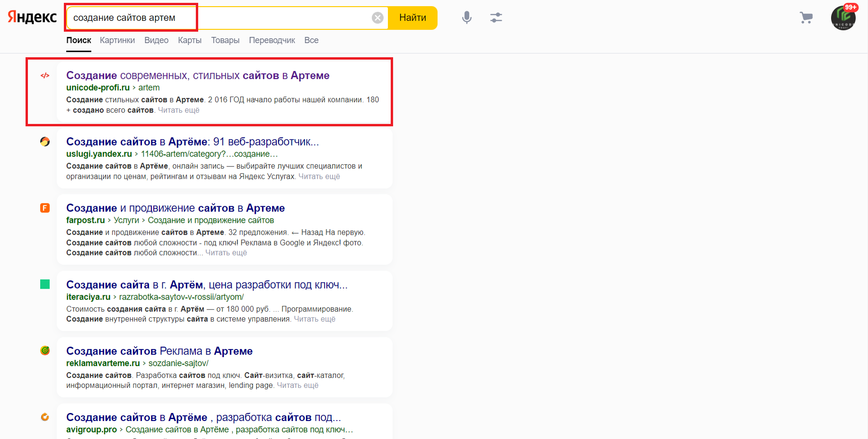The width and height of the screenshot is (868, 439).
Task: Click the iteraciya.ru green square favicon
Action: tap(45, 284)
